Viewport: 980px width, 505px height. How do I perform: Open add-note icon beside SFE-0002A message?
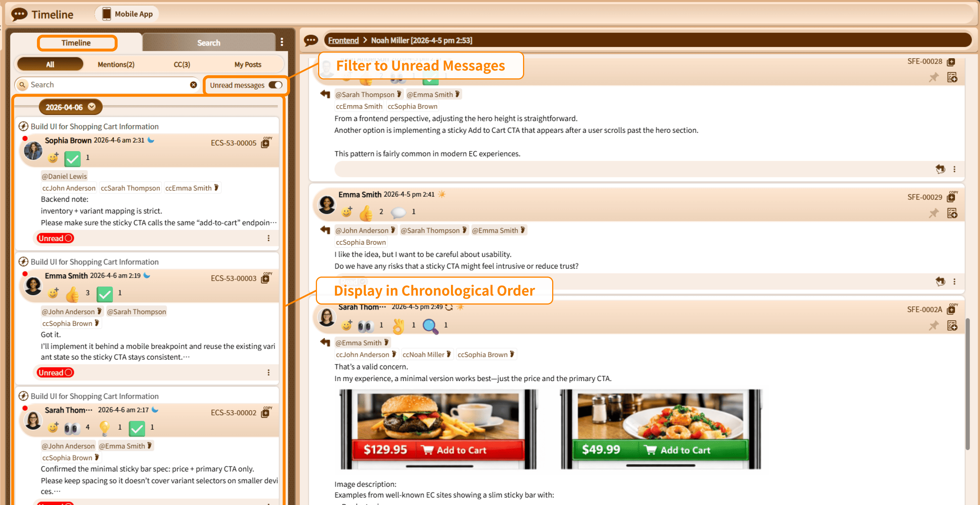pyautogui.click(x=952, y=325)
